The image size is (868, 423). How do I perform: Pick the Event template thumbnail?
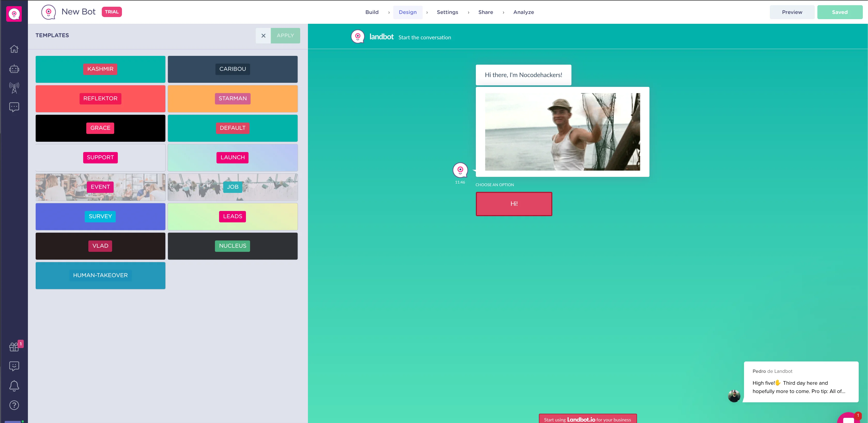click(100, 187)
